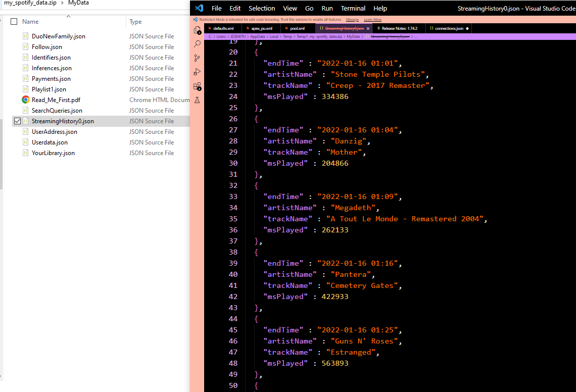Click file icon beside YourLibrary.json

click(25, 153)
